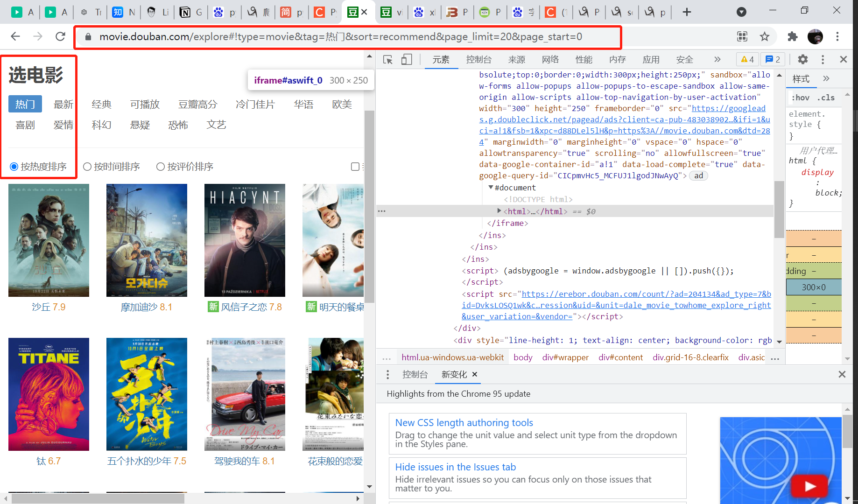Screen dimensions: 858x504
Task: Play the Chrome 95 update video
Action: click(x=810, y=487)
